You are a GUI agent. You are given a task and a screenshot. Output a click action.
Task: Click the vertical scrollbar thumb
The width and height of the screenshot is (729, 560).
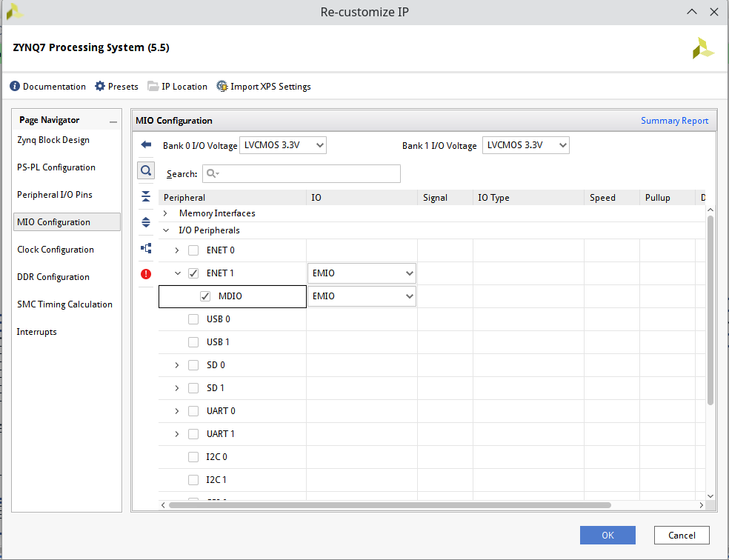710,310
